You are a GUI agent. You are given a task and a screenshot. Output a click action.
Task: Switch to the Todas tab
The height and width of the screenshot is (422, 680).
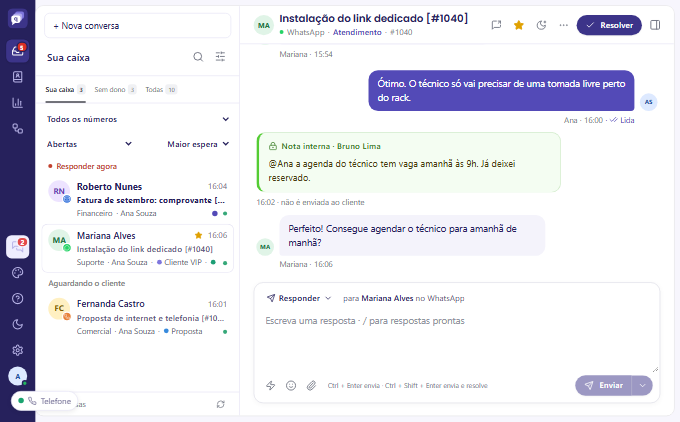click(x=161, y=90)
